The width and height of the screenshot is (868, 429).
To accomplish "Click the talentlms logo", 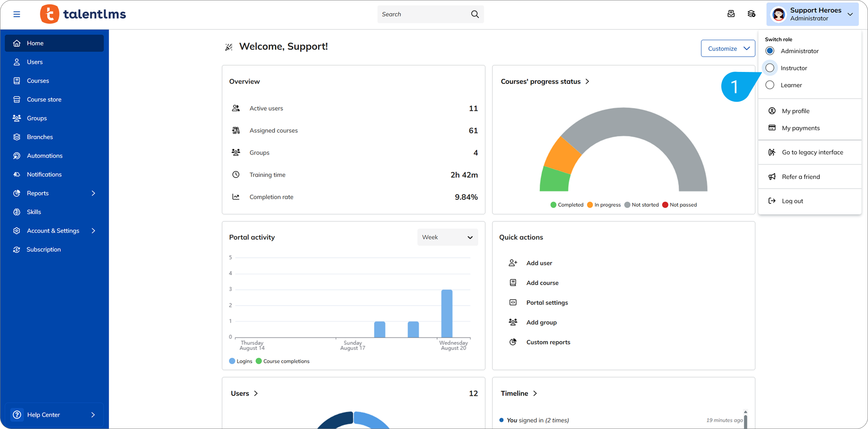I will [83, 14].
